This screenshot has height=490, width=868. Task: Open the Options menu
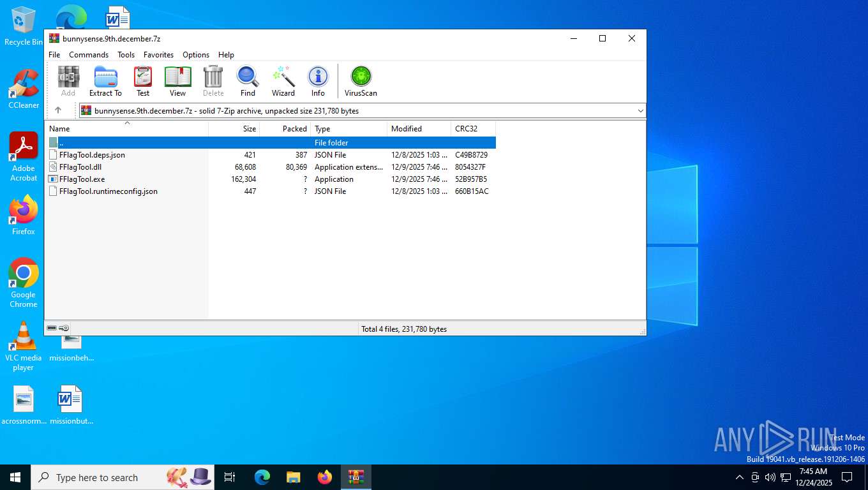click(196, 55)
